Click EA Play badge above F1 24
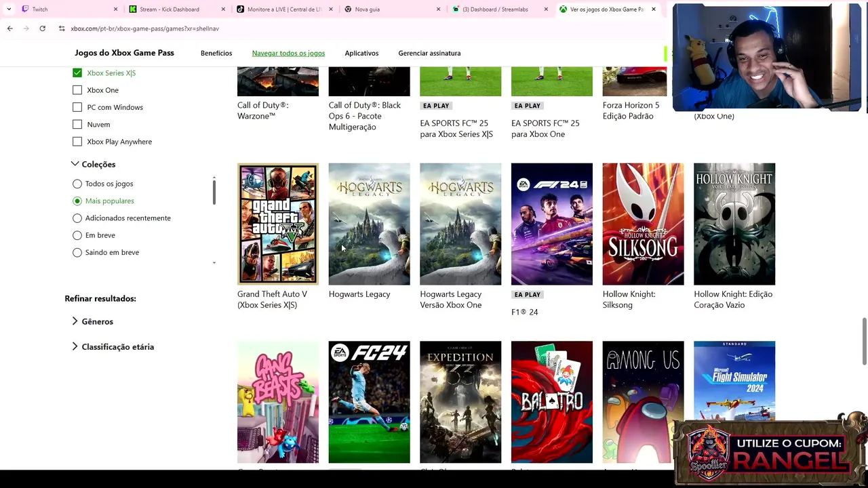 [528, 295]
